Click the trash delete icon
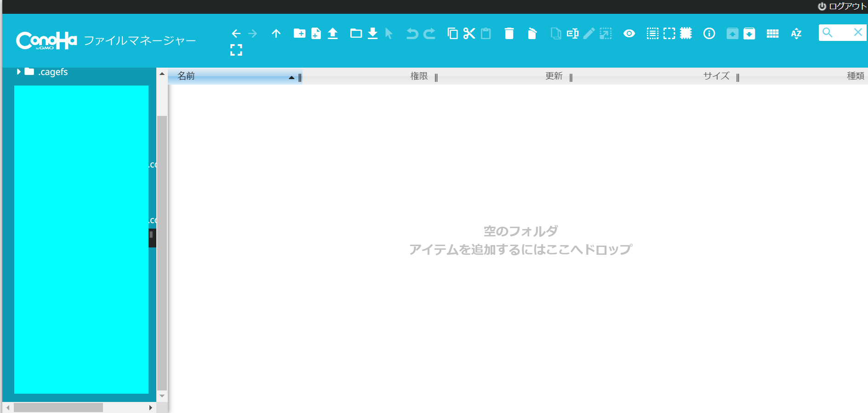This screenshot has height=413, width=868. coord(509,33)
